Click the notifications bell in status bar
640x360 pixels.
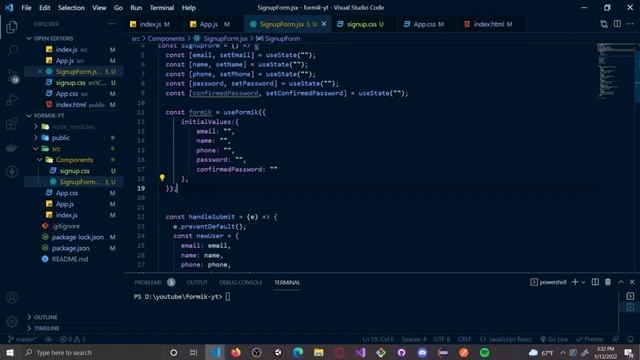(631, 339)
